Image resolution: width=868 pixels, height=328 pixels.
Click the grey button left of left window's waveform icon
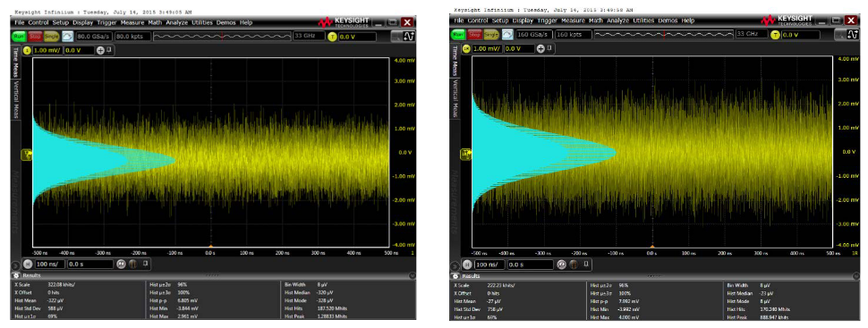tap(396, 37)
